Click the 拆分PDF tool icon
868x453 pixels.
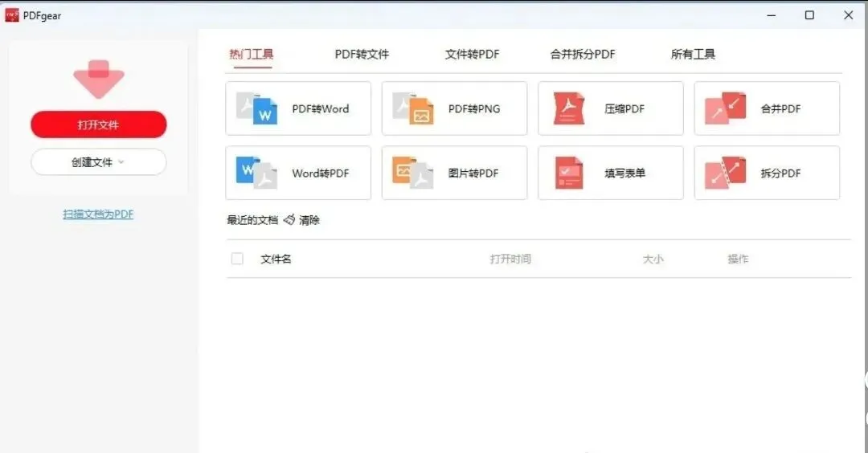coord(725,173)
